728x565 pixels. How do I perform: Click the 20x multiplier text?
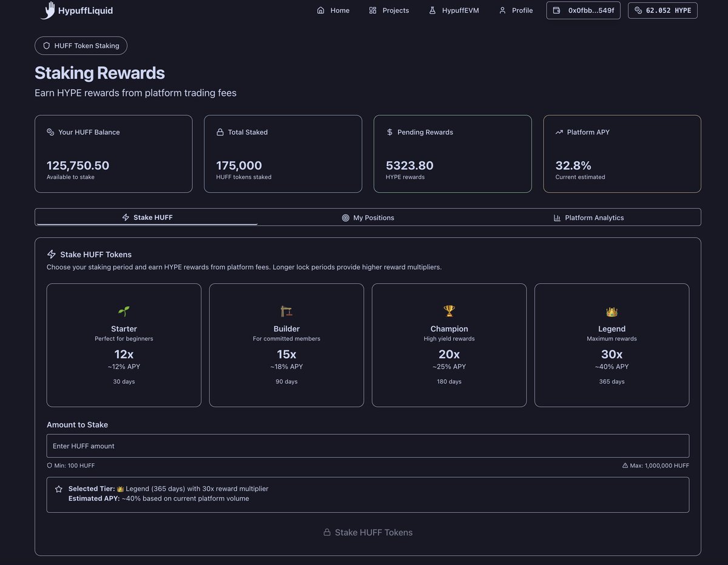449,354
